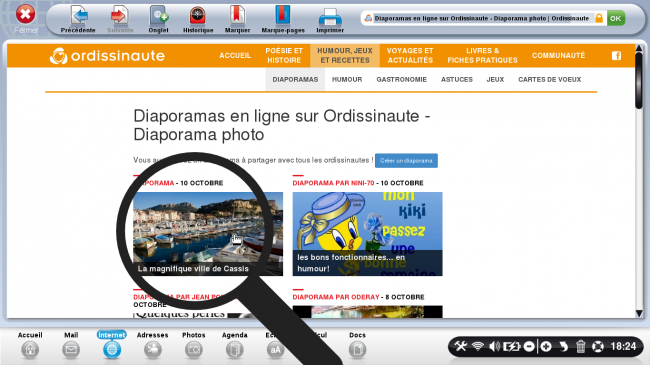Open Accueil home in the dock
This screenshot has width=650, height=365.
(30, 345)
